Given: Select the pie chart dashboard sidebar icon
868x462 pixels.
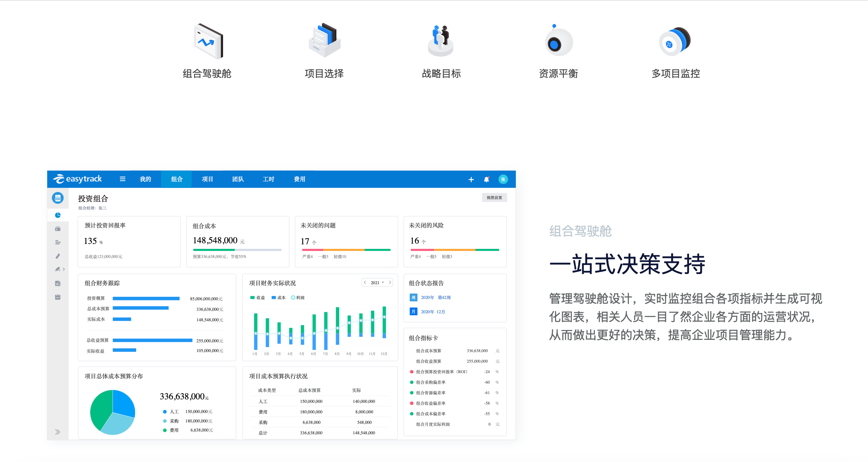Looking at the screenshot, I should pyautogui.click(x=58, y=215).
